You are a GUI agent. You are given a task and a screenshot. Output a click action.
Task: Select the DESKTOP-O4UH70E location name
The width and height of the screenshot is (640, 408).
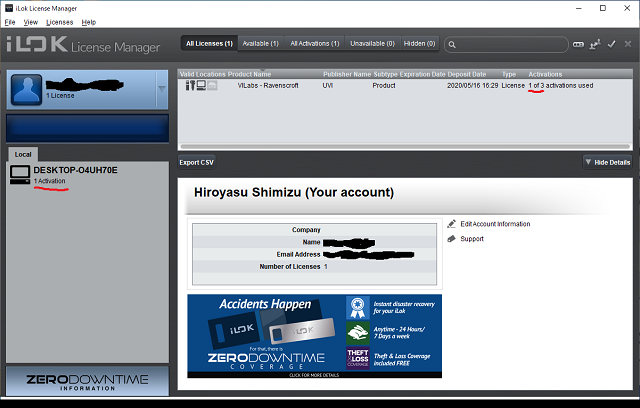tap(76, 170)
